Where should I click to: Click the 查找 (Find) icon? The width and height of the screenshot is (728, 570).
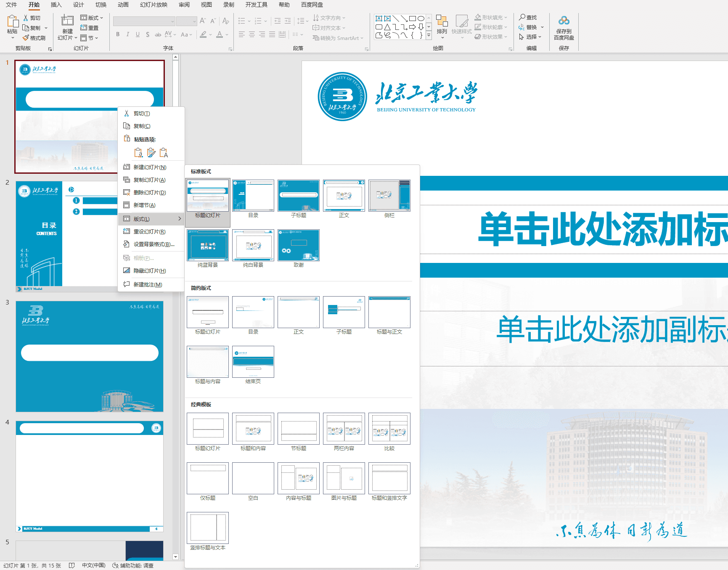coord(528,17)
